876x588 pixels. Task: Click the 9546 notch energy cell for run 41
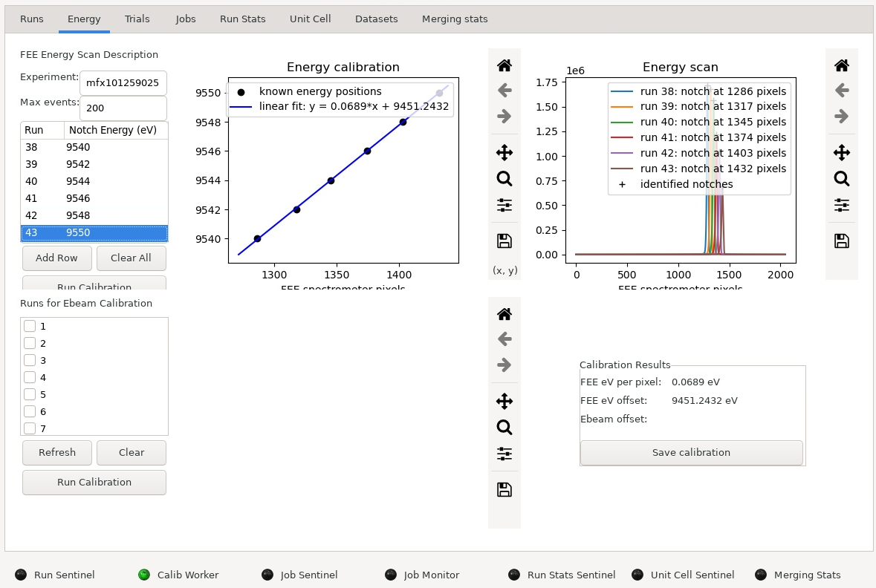(x=116, y=198)
